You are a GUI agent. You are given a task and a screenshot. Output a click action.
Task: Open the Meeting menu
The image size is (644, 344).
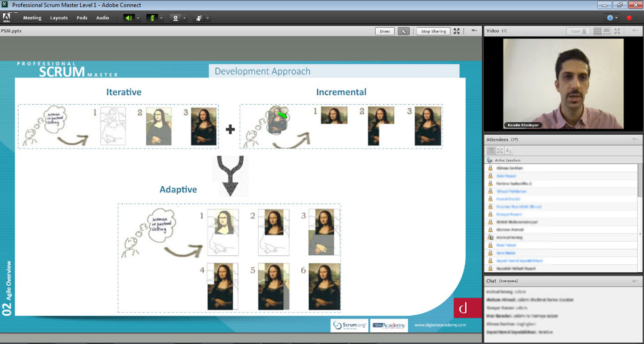coord(32,18)
